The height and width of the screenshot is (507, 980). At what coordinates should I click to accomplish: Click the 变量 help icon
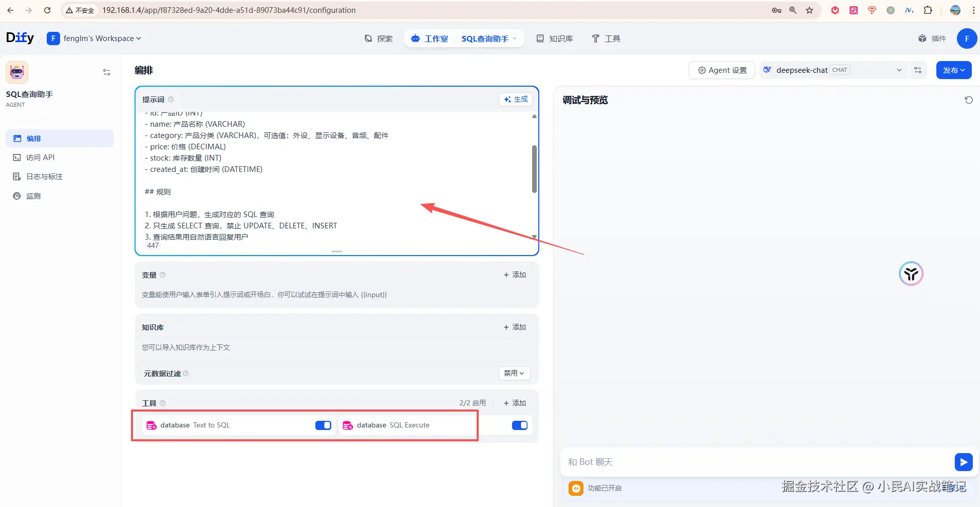click(163, 275)
